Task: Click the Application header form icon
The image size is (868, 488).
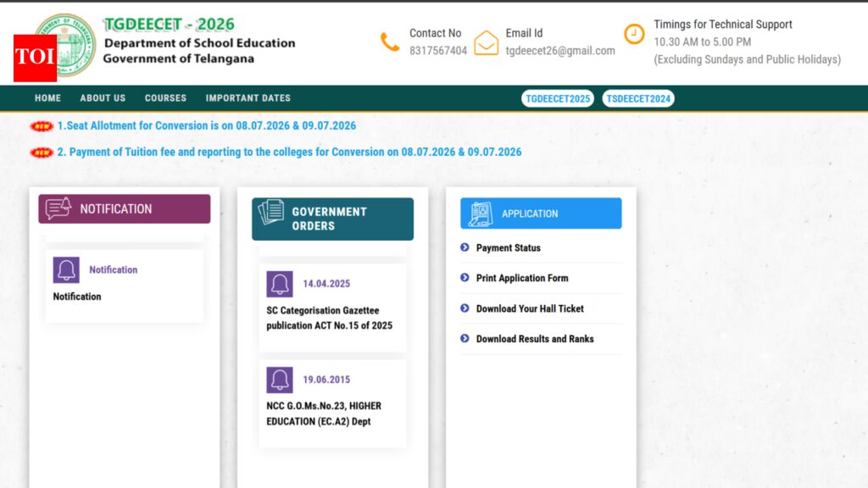Action: pyautogui.click(x=480, y=213)
